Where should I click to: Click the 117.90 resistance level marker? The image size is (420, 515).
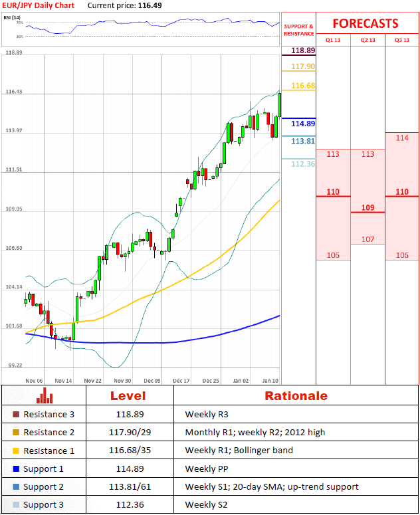click(303, 66)
